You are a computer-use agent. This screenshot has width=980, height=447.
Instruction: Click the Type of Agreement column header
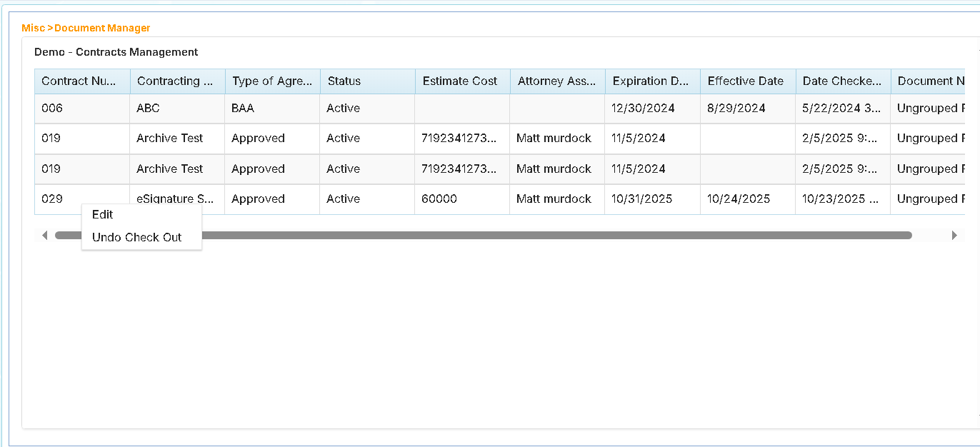(272, 81)
